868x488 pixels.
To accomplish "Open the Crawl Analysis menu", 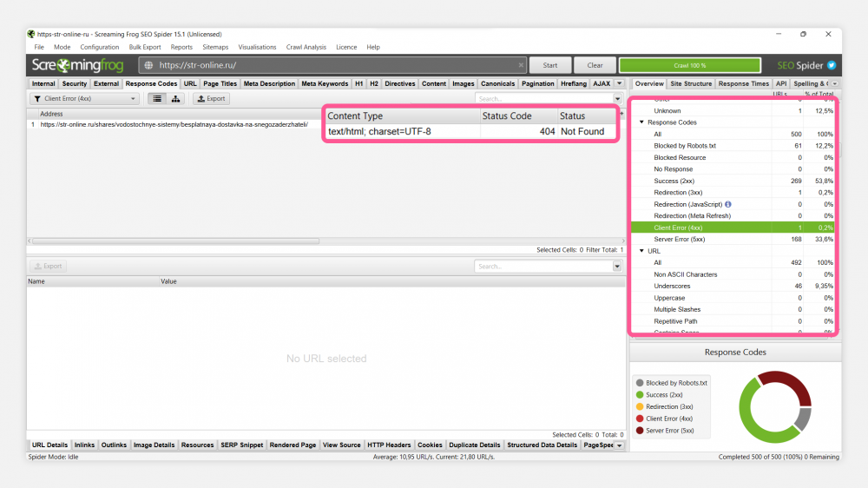I will [306, 47].
